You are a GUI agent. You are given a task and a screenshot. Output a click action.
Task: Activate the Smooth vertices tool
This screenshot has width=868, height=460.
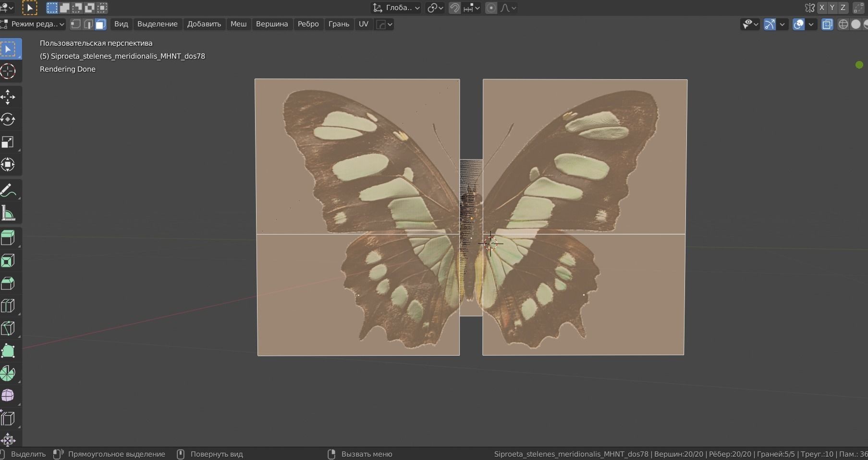click(x=8, y=396)
